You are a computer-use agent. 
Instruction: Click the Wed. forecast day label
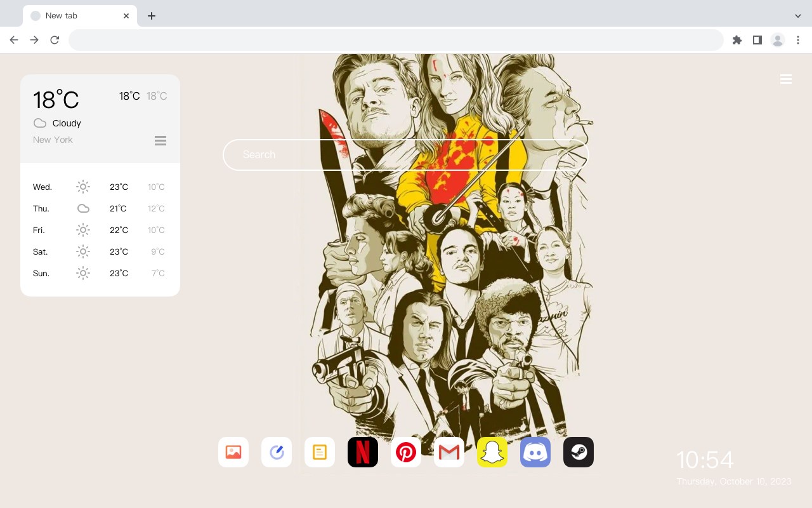(43, 187)
